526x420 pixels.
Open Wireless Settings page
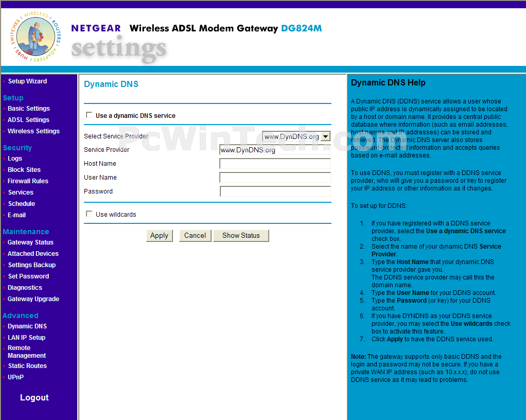point(33,131)
